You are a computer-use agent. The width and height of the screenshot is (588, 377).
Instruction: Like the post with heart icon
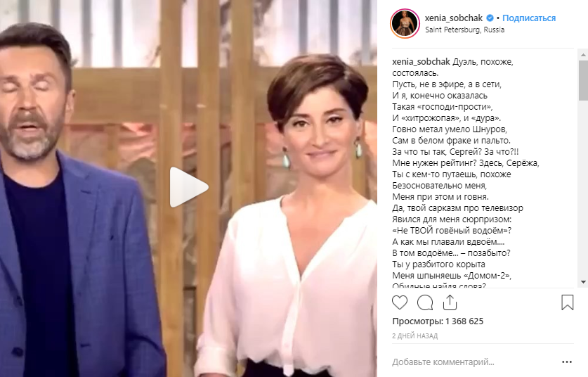tap(400, 302)
